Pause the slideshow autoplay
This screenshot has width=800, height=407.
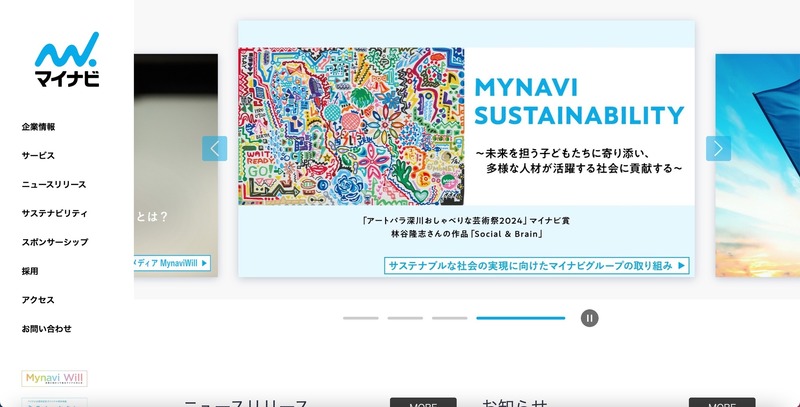click(590, 318)
